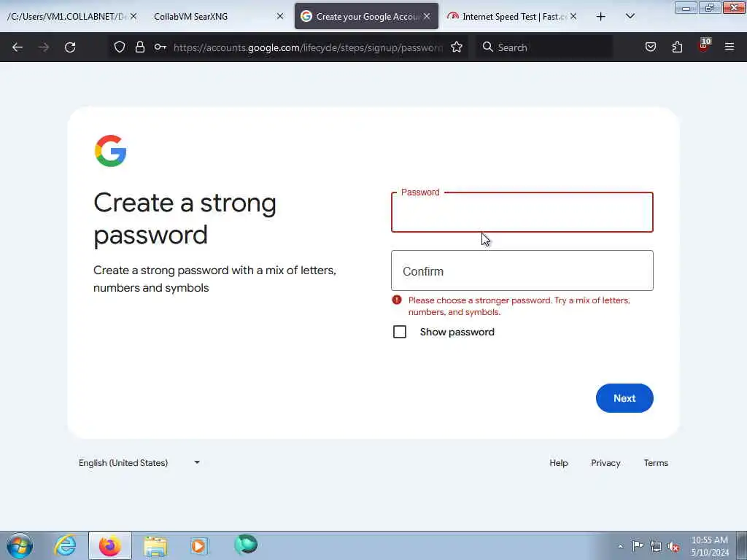Viewport: 747px width, 560px height.
Task: Click the 'Please choose a stronger password' message
Action: click(519, 306)
